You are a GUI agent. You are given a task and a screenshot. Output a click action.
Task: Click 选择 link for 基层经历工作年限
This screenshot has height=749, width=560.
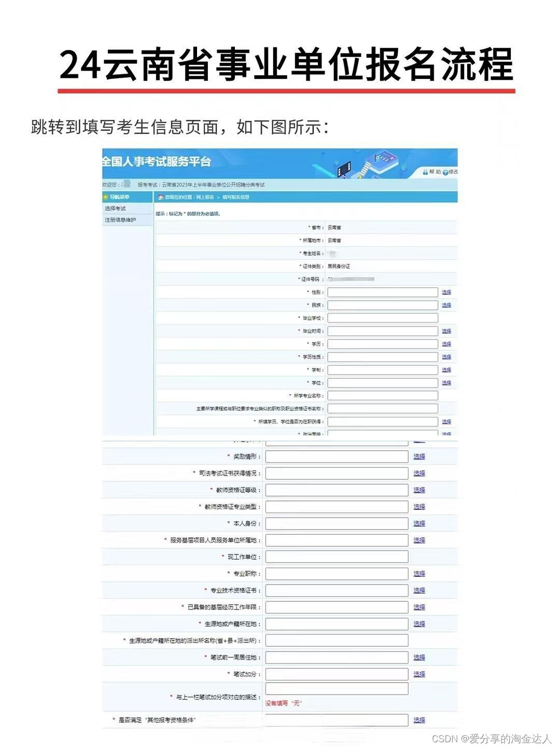pyautogui.click(x=419, y=607)
